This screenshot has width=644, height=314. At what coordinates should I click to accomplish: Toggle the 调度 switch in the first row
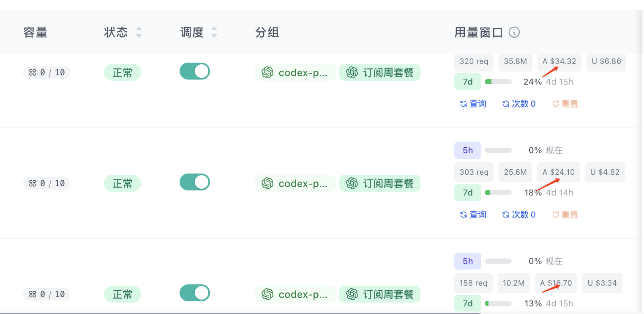click(195, 71)
